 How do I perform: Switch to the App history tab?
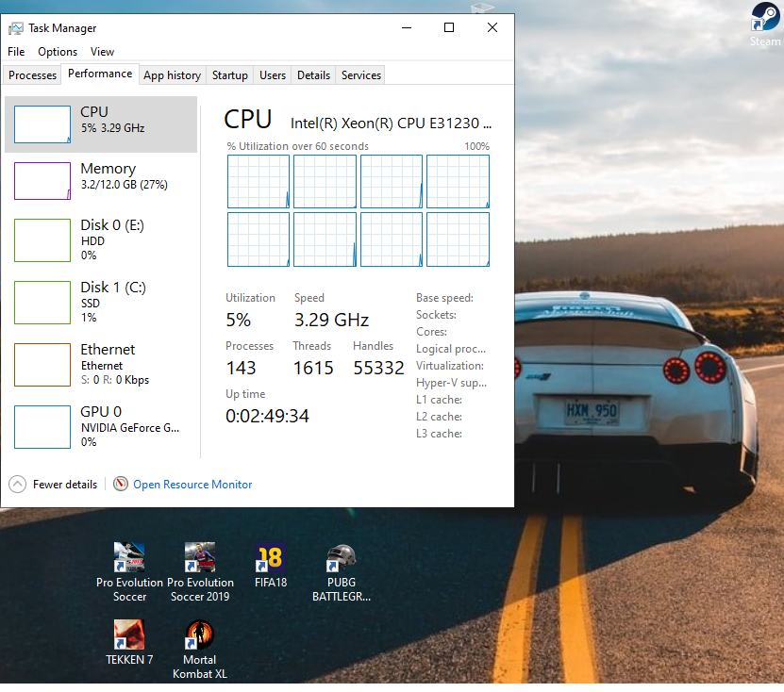172,75
